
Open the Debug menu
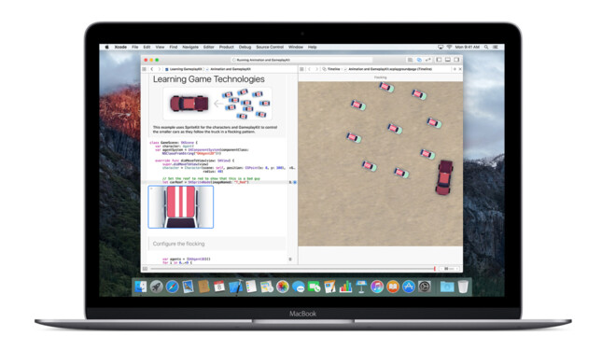[245, 47]
